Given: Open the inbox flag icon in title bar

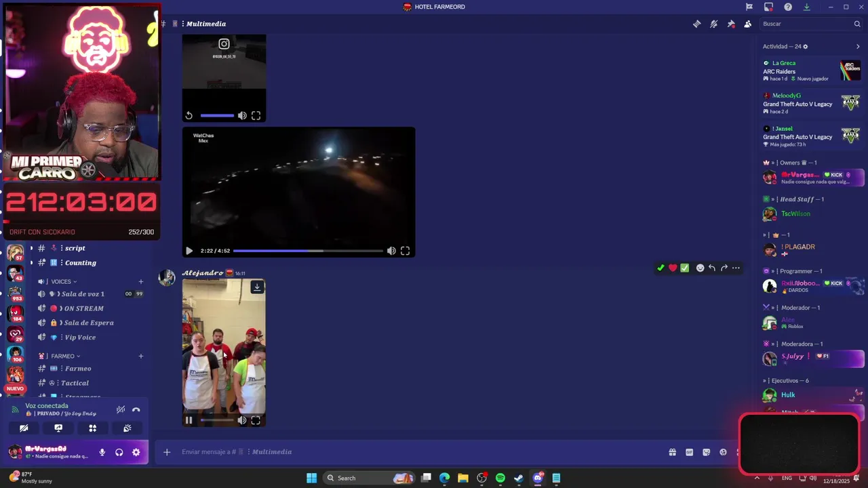Looking at the screenshot, I should pos(749,7).
